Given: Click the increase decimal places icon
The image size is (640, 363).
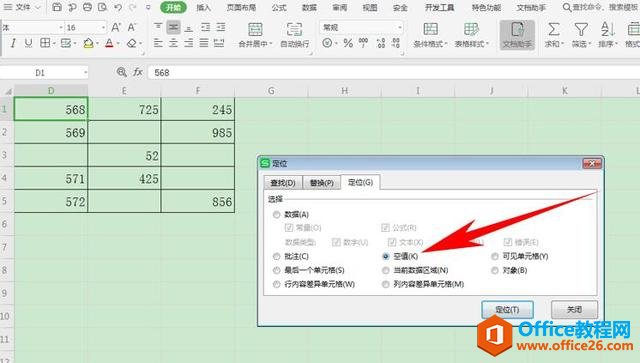Looking at the screenshot, I should pyautogui.click(x=381, y=43).
